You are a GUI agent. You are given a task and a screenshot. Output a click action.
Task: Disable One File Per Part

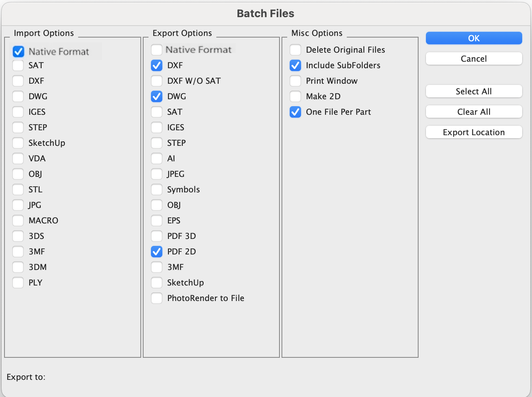point(295,112)
